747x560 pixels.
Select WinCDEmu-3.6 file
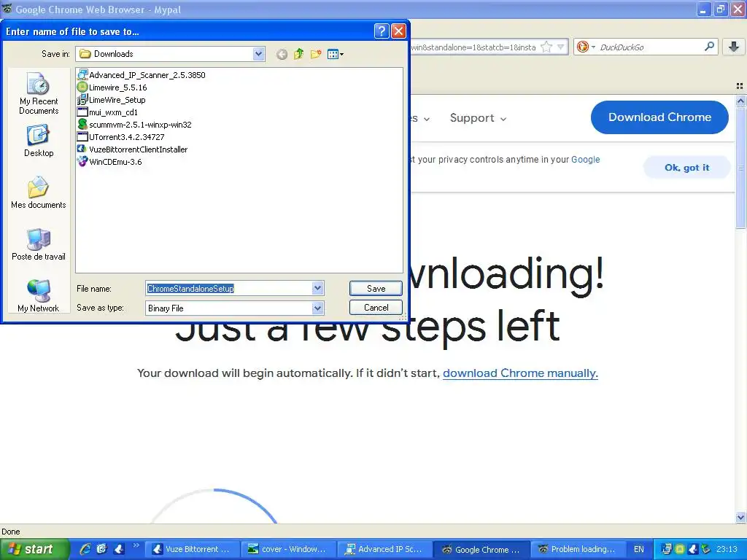coord(109,161)
